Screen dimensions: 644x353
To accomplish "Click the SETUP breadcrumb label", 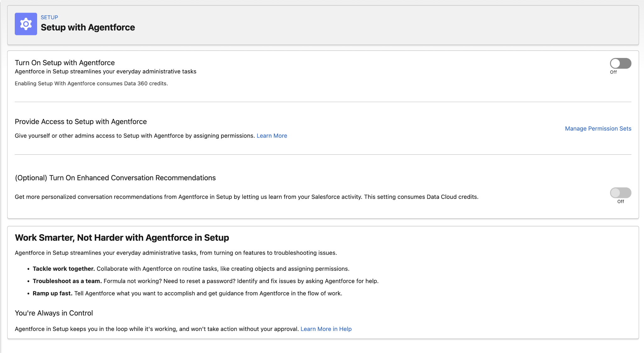I will pyautogui.click(x=49, y=17).
